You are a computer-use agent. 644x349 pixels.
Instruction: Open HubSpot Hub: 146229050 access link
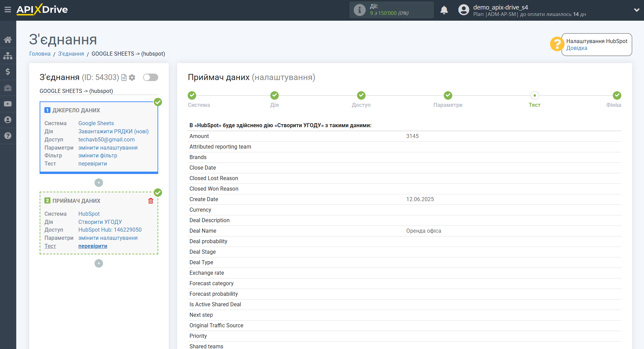coord(110,230)
